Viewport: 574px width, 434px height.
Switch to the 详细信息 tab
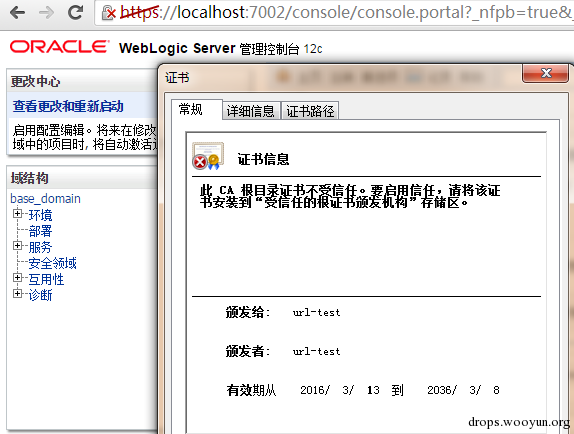pyautogui.click(x=251, y=111)
